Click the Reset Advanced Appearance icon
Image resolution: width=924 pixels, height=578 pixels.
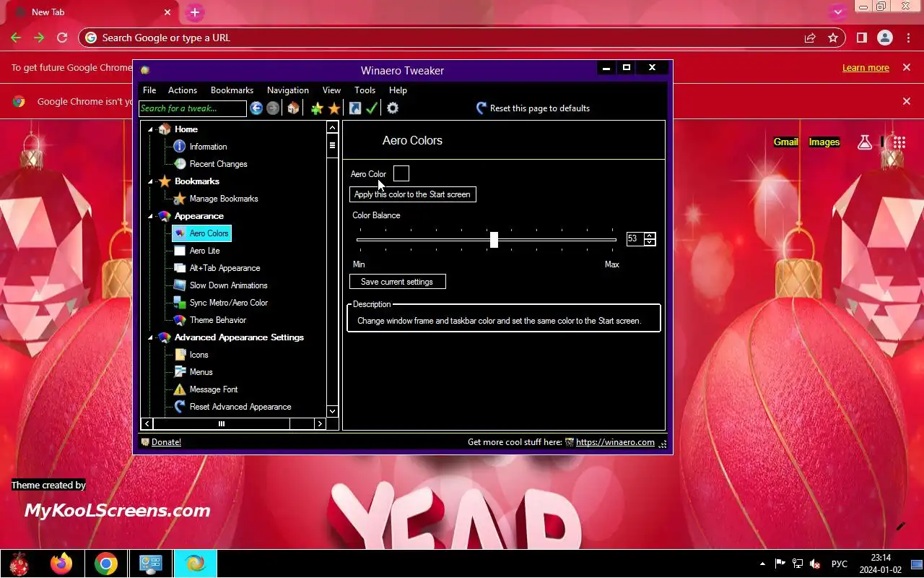click(180, 407)
